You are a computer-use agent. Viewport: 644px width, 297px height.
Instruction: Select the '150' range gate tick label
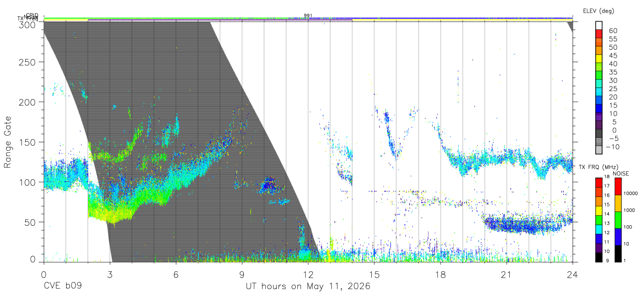[x=28, y=142]
